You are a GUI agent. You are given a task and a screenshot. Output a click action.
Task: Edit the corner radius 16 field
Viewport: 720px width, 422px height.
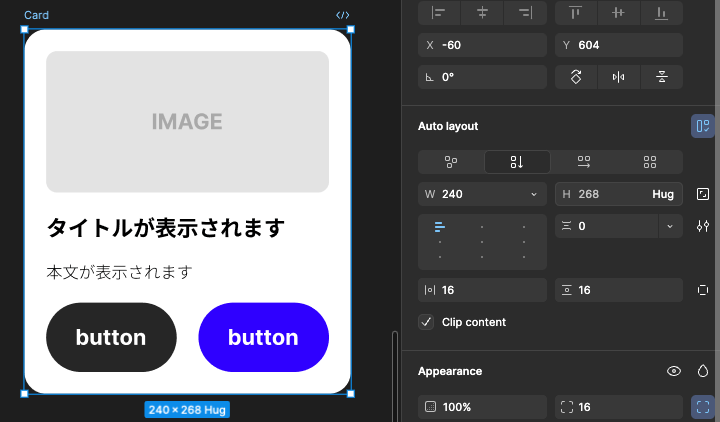click(x=619, y=407)
